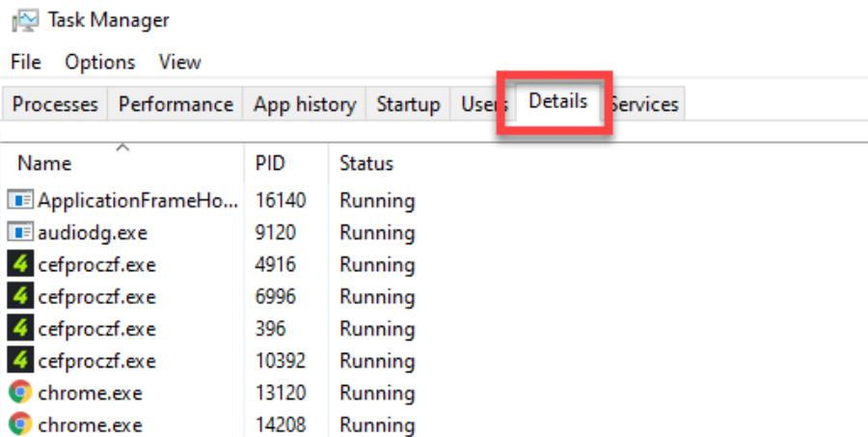Click the ApplicationFrameHost process icon
This screenshot has width=868, height=437.
pos(20,201)
